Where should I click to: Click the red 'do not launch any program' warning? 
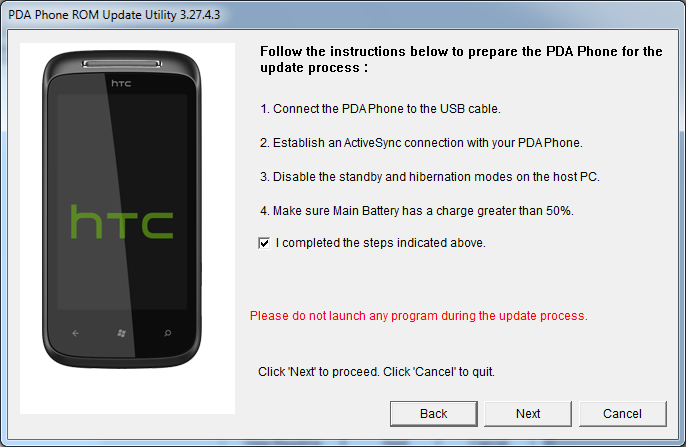(419, 316)
